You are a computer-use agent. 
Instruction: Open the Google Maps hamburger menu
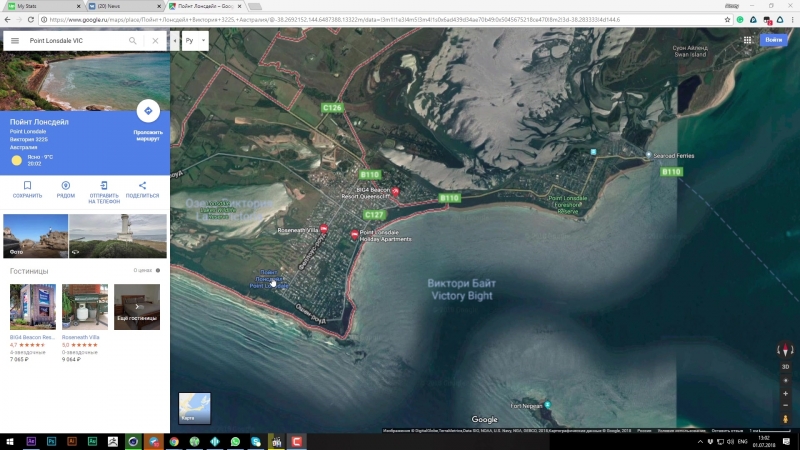point(15,41)
